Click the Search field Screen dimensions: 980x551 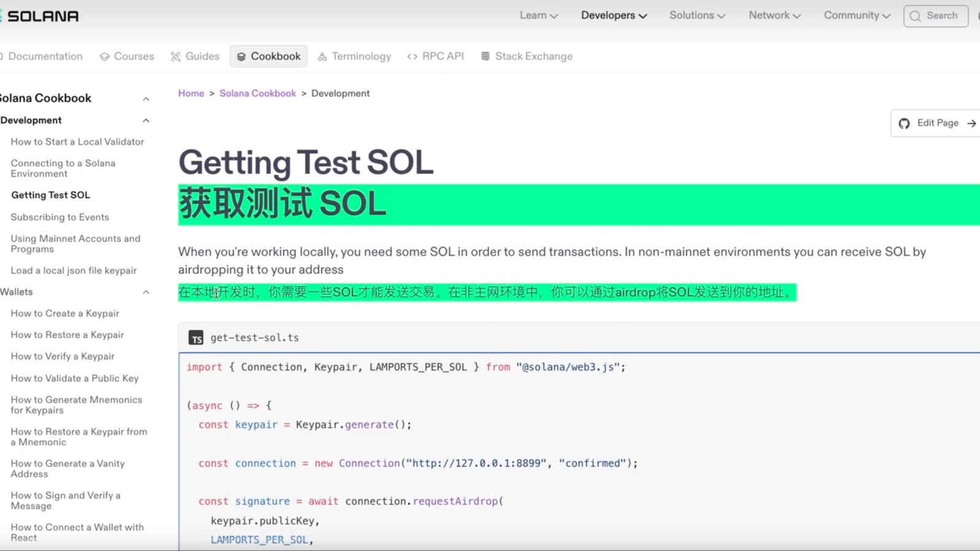coord(935,16)
